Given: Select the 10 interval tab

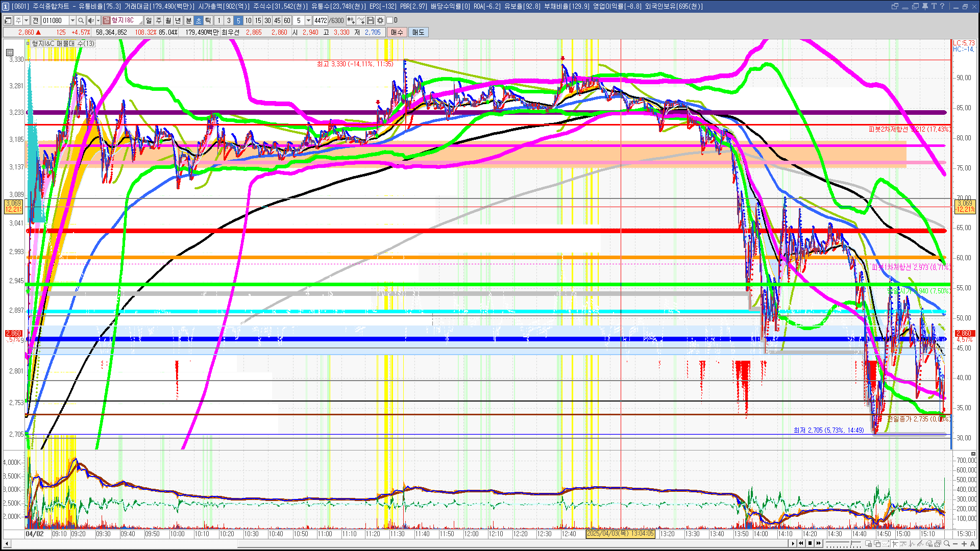Looking at the screenshot, I should (x=248, y=20).
